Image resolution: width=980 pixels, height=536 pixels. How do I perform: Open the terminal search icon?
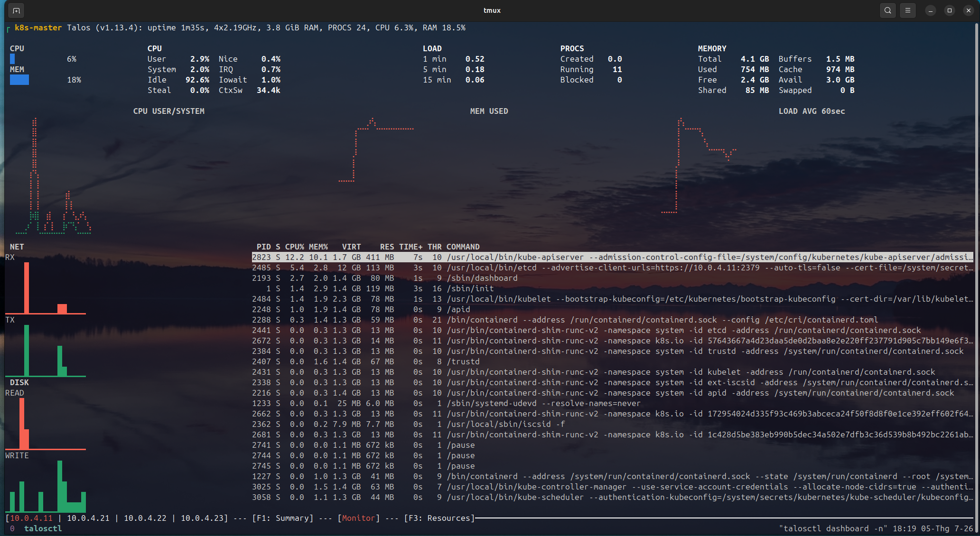[887, 10]
